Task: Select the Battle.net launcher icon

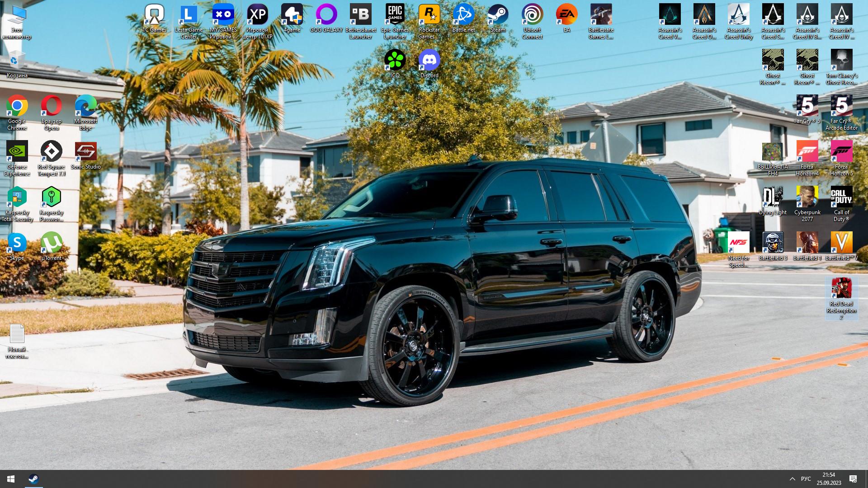Action: point(463,15)
